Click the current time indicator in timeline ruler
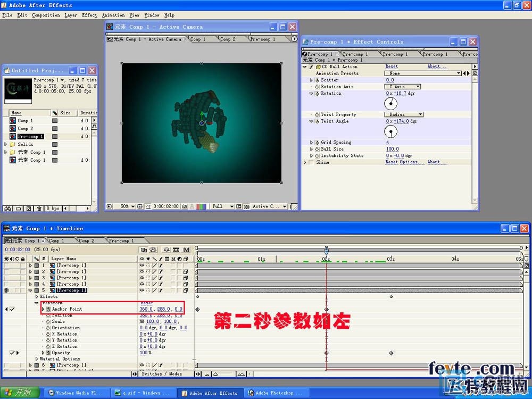532x399 pixels. (326, 252)
